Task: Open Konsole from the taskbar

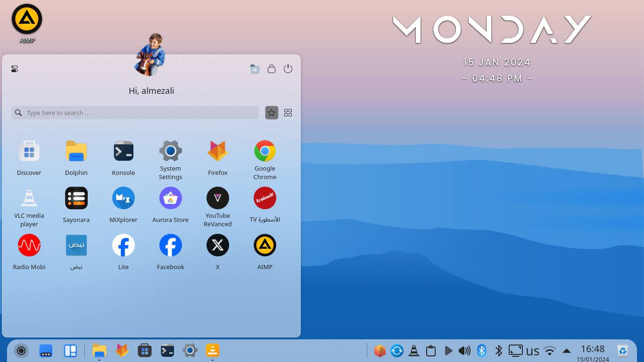Action: [x=167, y=350]
